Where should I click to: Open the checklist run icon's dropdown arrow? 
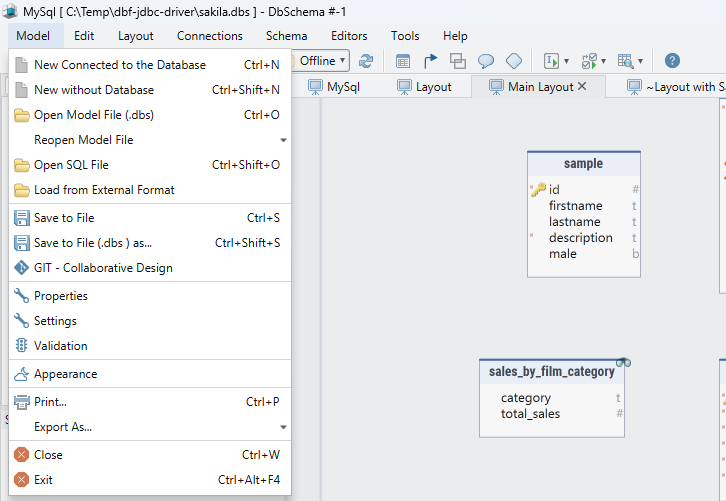(x=603, y=61)
